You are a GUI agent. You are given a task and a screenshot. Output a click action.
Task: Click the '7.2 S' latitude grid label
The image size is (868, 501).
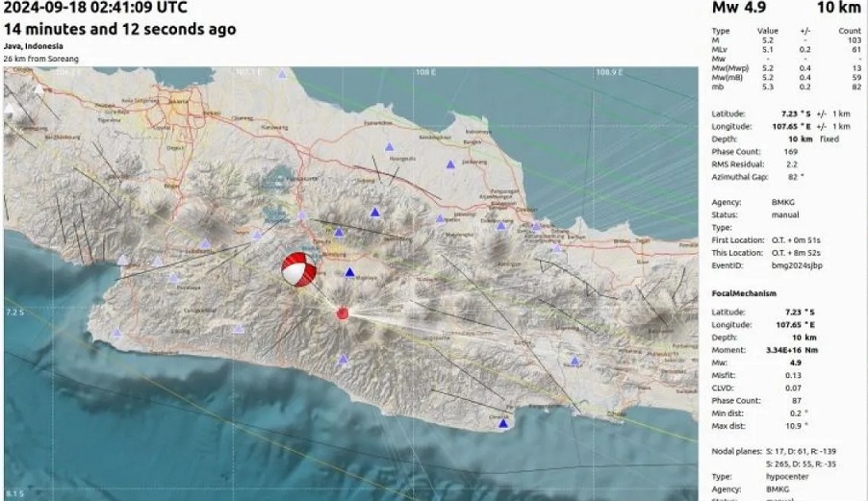[x=15, y=313]
